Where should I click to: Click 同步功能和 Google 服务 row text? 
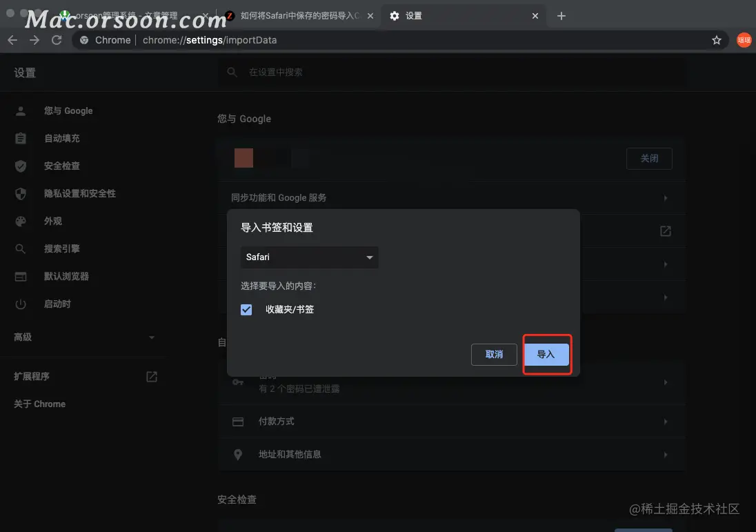click(279, 198)
